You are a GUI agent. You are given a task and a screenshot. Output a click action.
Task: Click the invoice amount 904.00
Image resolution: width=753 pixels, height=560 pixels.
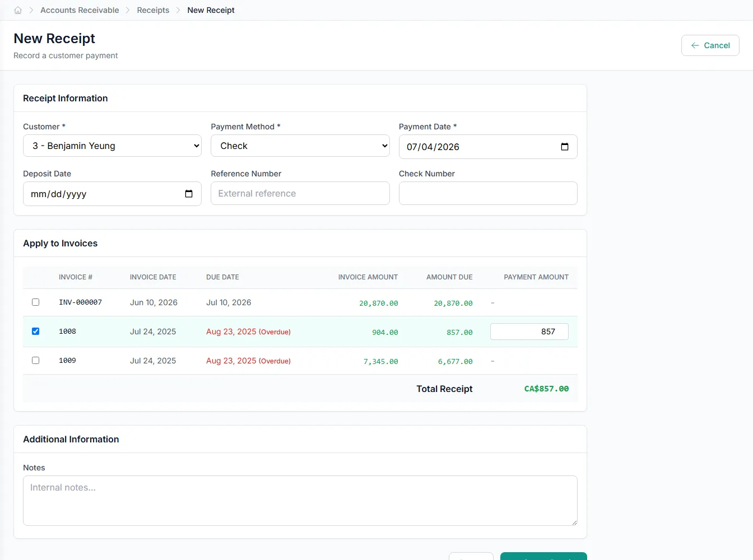(x=385, y=333)
